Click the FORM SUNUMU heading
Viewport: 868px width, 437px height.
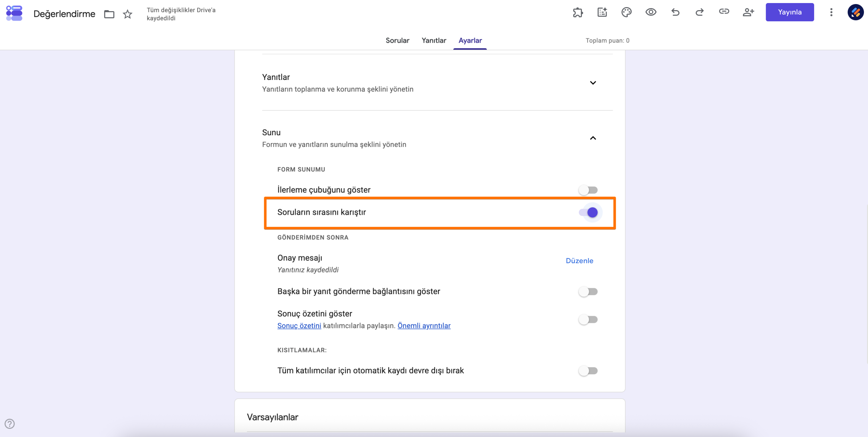301,169
